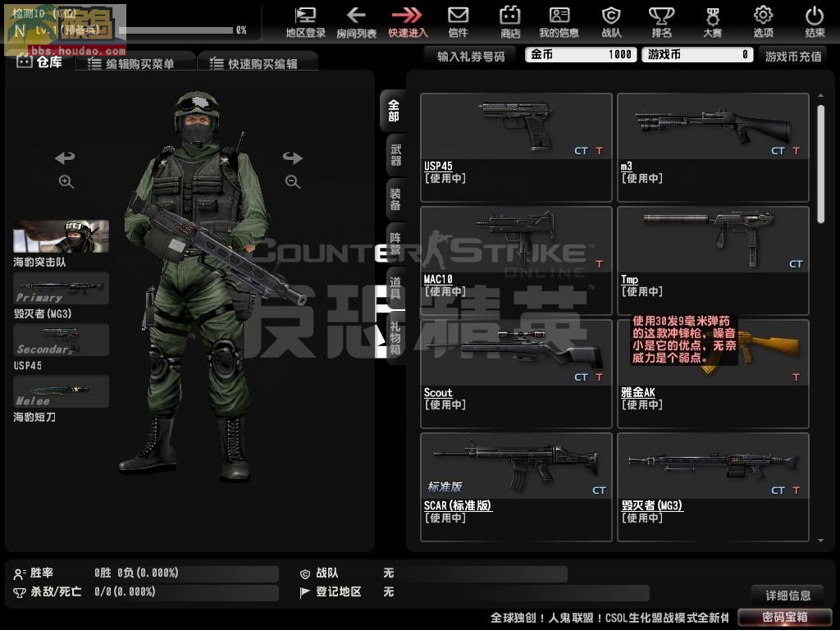Click 海豹突击队 character portrait
This screenshot has height=630, width=840.
61,236
